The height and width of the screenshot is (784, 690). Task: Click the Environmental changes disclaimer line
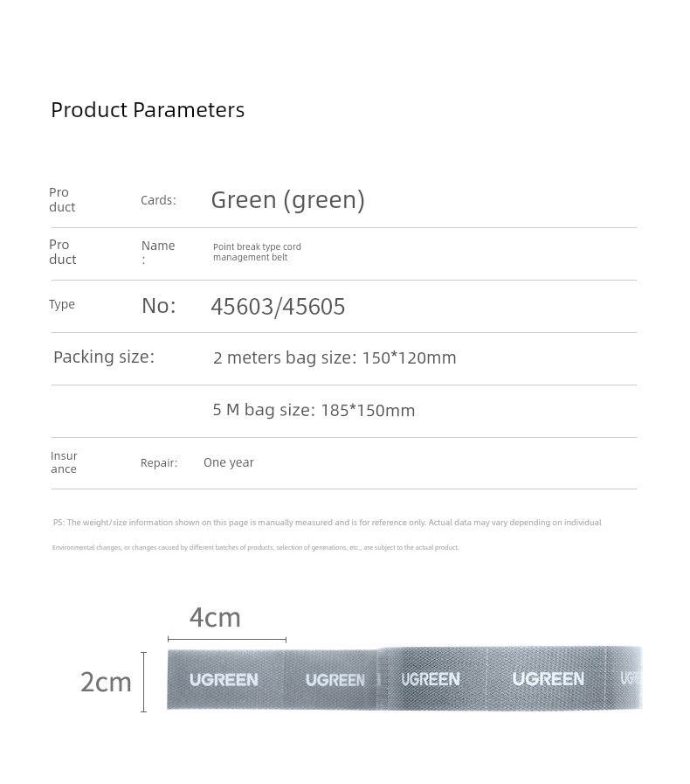pyautogui.click(x=255, y=547)
